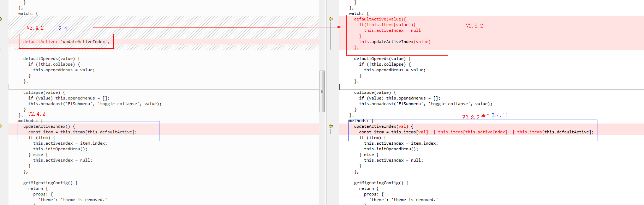
Task: Click "if (value) this.openedMenus = [];" in left pane
Action: 69,98
